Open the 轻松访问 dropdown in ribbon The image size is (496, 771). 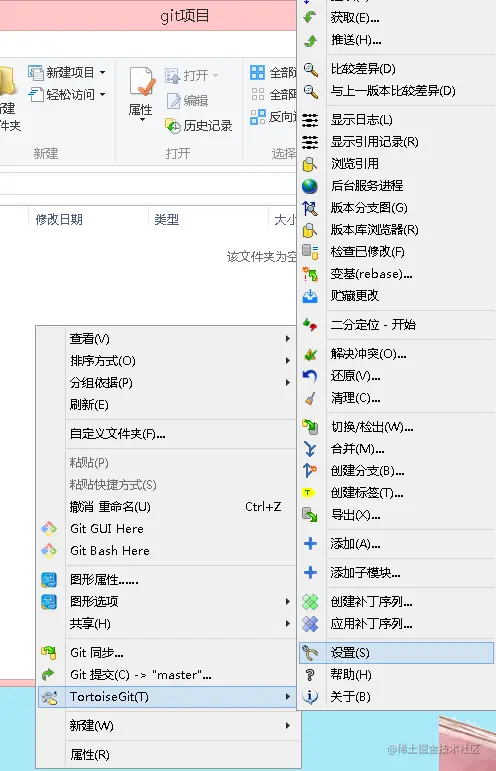coord(102,94)
